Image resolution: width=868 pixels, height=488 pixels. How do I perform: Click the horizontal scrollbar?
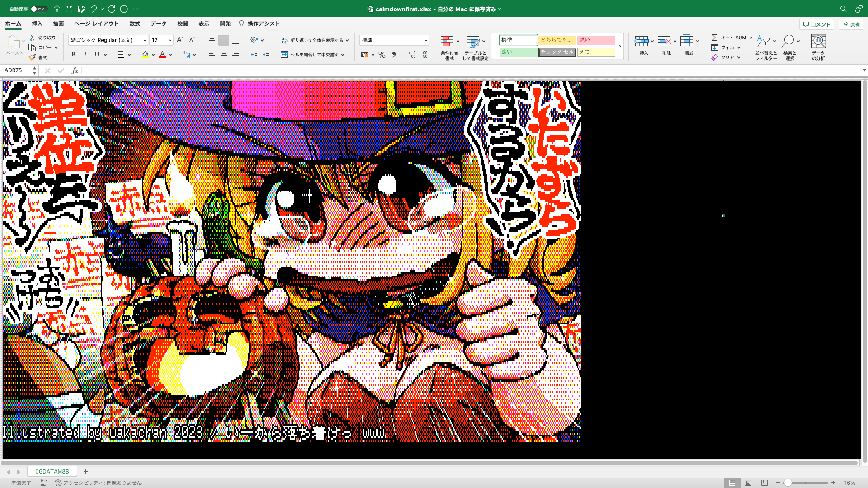pyautogui.click(x=429, y=463)
